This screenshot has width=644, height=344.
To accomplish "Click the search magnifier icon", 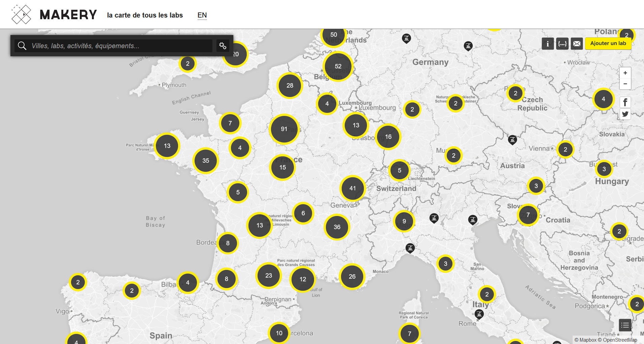I will coord(22,46).
